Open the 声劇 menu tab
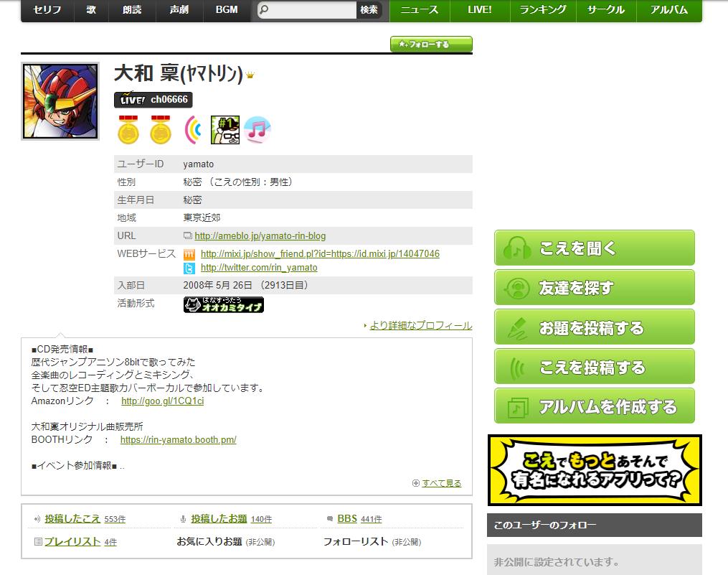Screen dimensions: 728x575 [x=179, y=10]
